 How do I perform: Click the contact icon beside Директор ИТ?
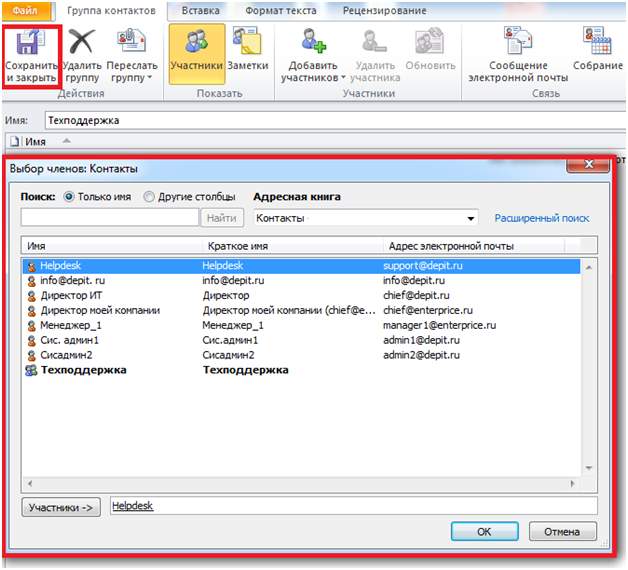coord(32,296)
